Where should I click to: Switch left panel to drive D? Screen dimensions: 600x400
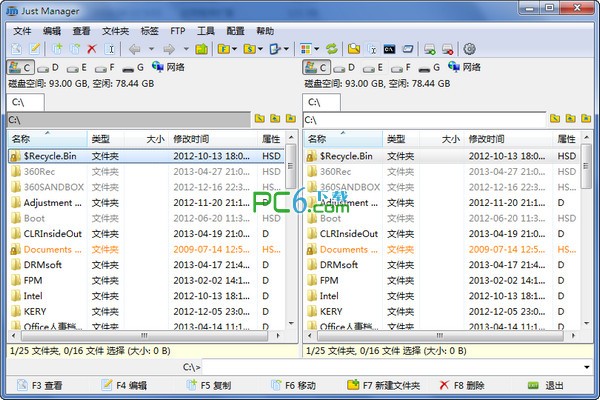pos(49,67)
